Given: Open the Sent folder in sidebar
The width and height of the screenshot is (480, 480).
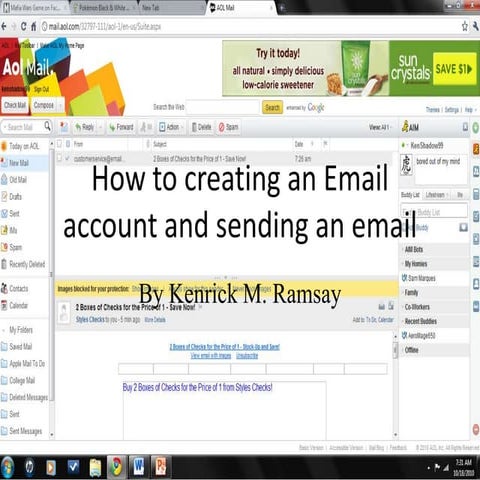Looking at the screenshot, I should [x=24, y=214].
